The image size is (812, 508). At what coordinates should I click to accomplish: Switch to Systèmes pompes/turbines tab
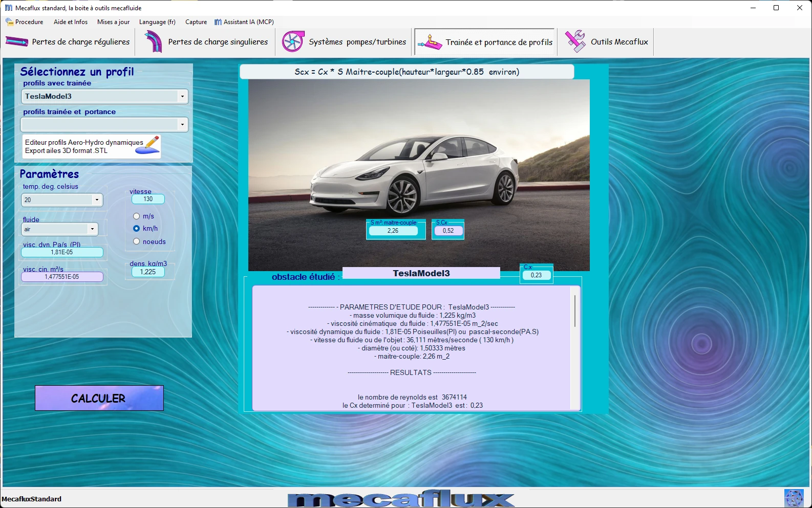tap(344, 42)
